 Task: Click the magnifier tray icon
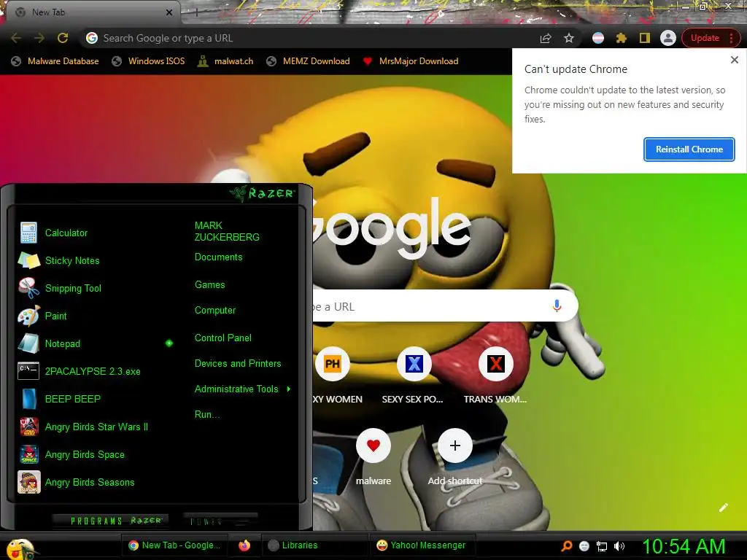566,547
